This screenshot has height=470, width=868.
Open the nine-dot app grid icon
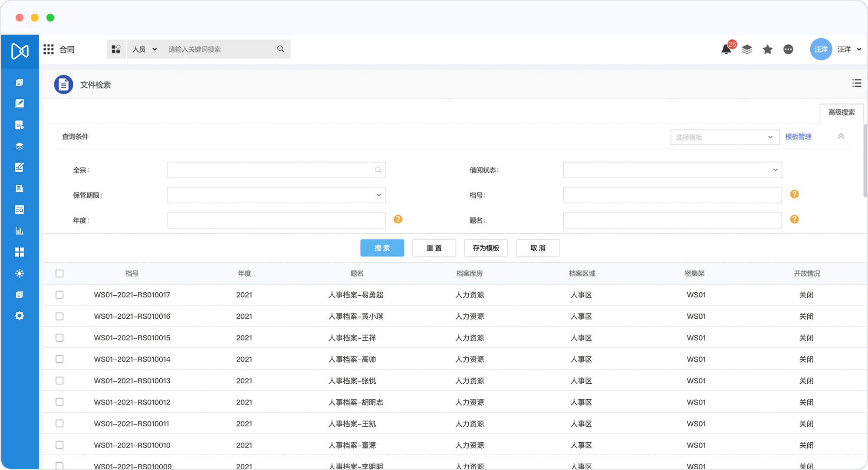coord(49,49)
